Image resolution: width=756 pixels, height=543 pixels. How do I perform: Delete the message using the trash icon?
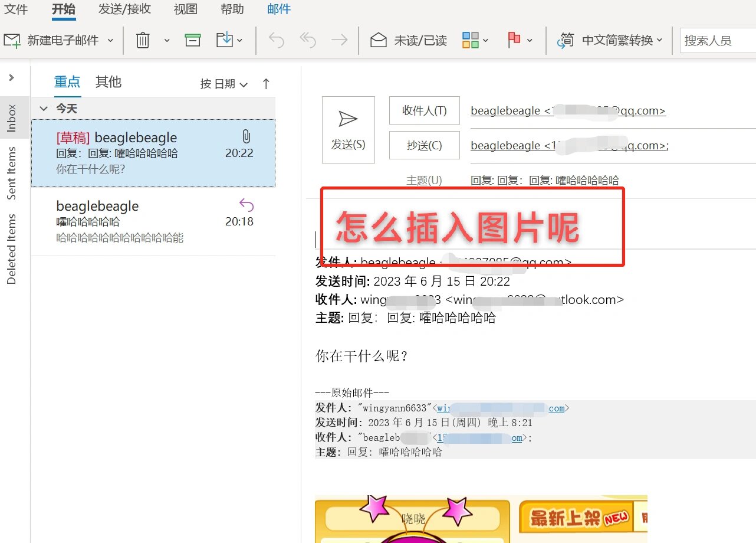point(142,40)
